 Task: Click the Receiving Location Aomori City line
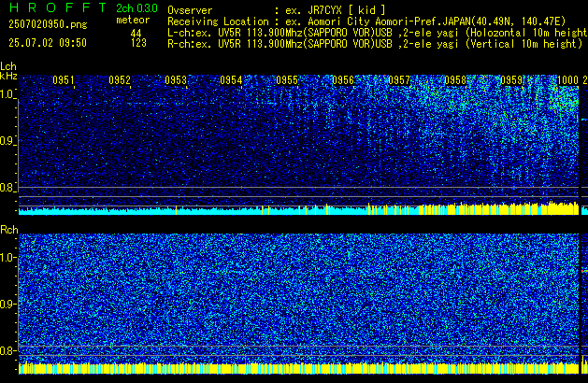(366, 21)
